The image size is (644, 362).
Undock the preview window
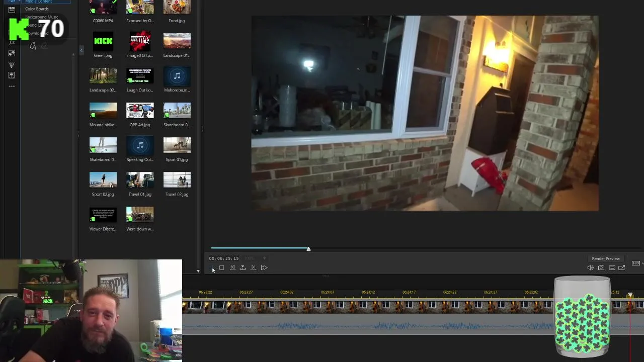point(622,267)
